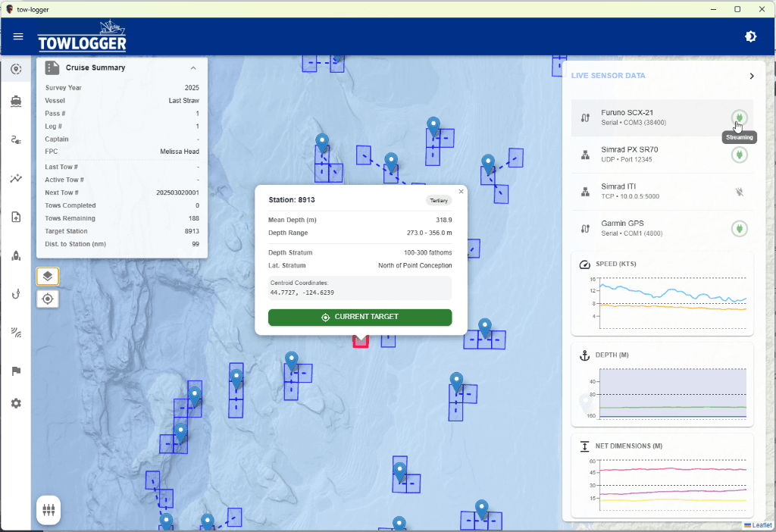This screenshot has height=532, width=776.
Task: Collapse the Cruise Summary panel
Action: coord(193,67)
